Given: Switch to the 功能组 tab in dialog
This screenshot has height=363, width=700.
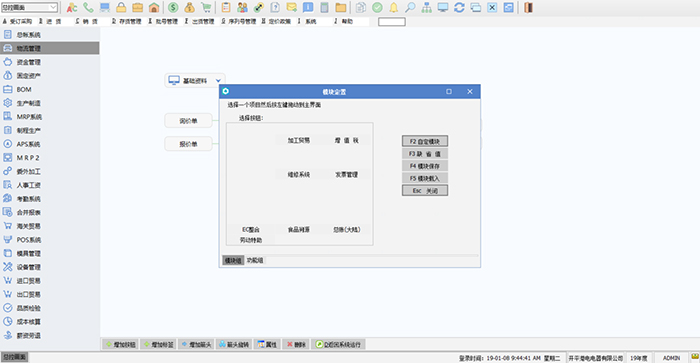Looking at the screenshot, I should point(255,260).
